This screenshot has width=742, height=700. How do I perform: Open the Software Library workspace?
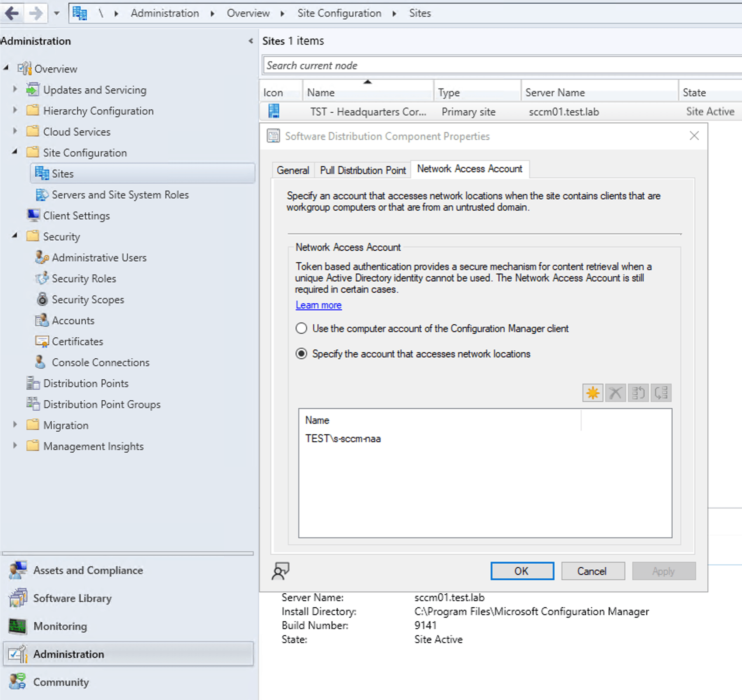pos(128,598)
